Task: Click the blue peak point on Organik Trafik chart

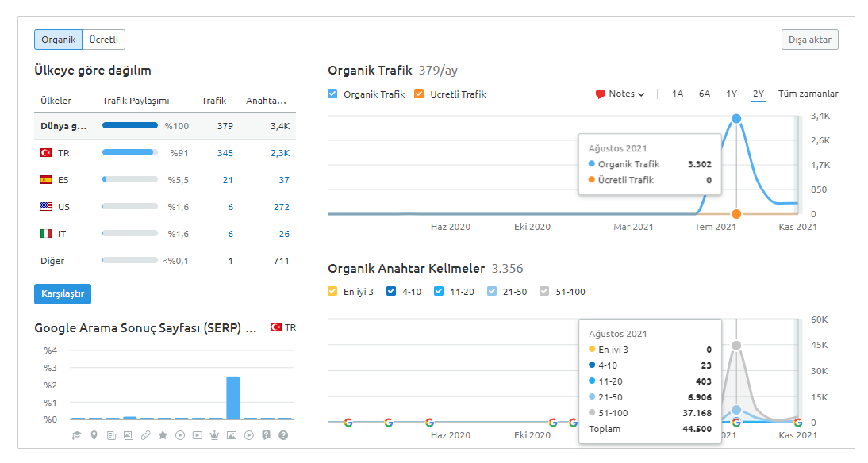Action: [x=736, y=118]
